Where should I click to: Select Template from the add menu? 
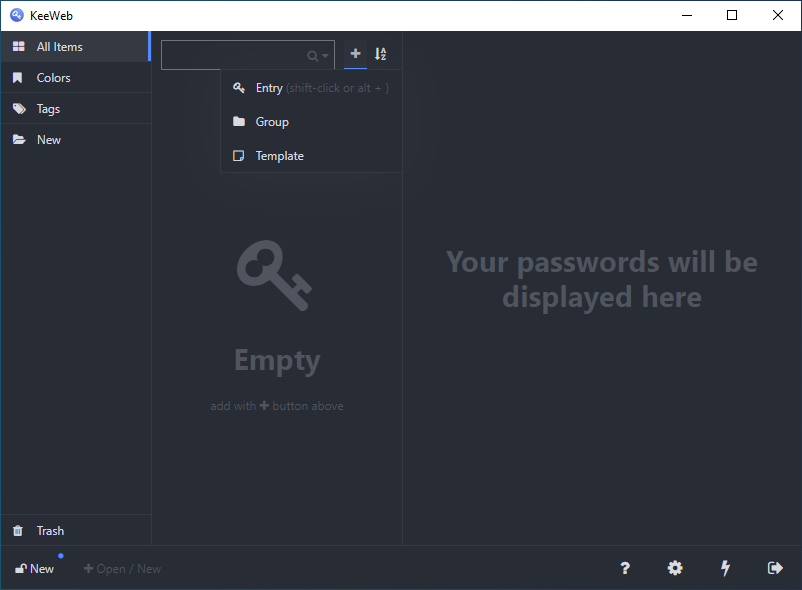[x=278, y=155]
